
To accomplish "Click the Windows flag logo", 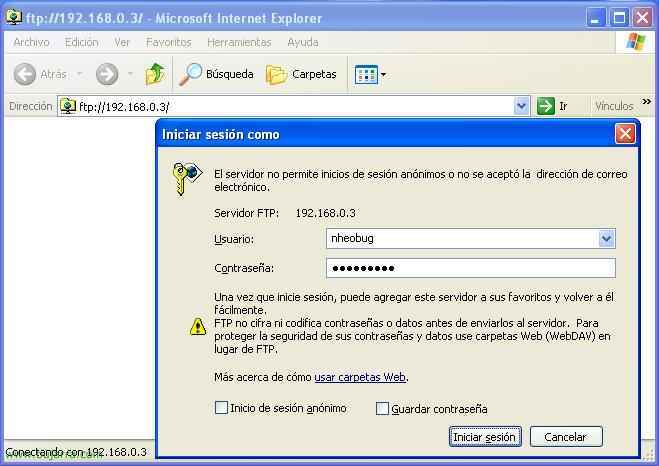I will 635,42.
